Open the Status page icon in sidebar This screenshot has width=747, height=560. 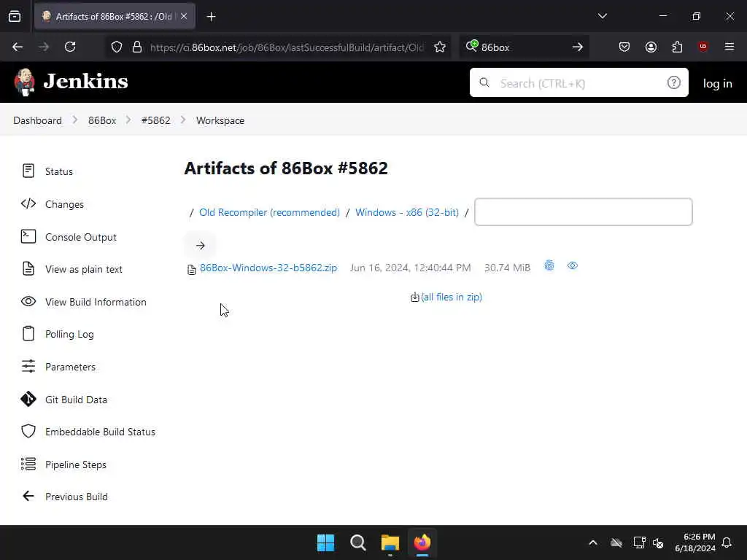tap(28, 171)
